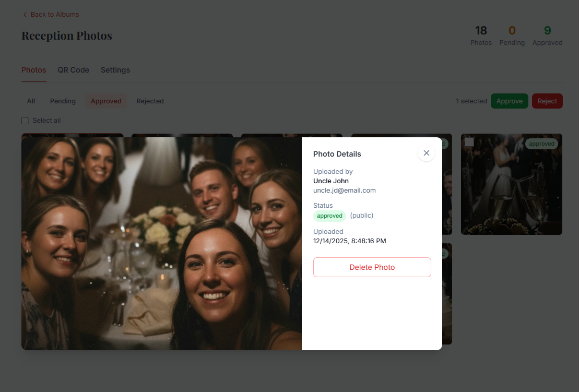The width and height of the screenshot is (579, 392).
Task: Tick the Select all checkbox
Action: click(x=25, y=121)
